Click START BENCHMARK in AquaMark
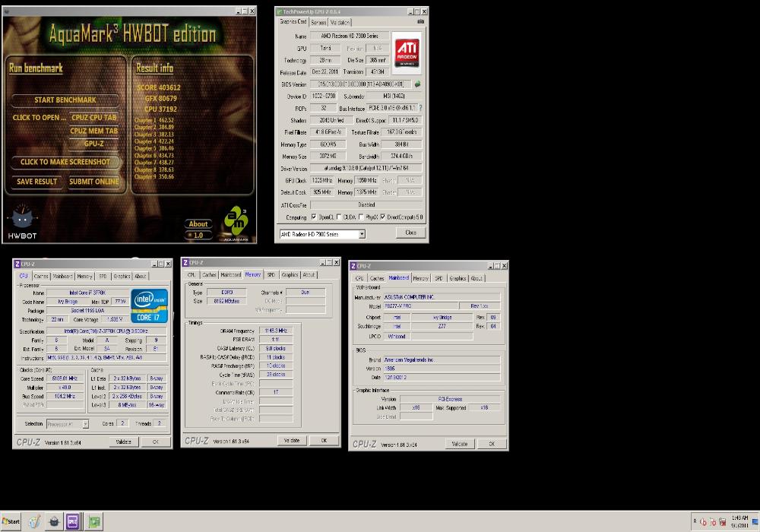The height and width of the screenshot is (532, 760). [x=65, y=100]
